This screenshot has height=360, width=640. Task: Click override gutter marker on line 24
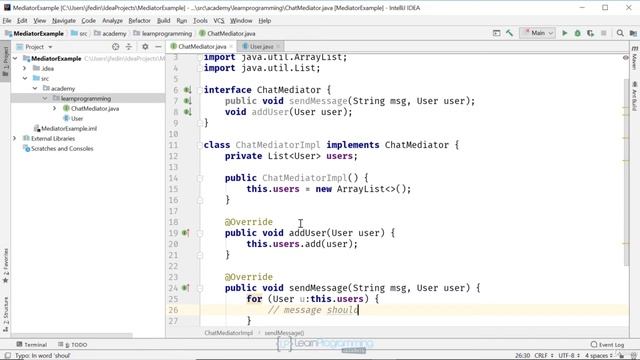point(185,288)
